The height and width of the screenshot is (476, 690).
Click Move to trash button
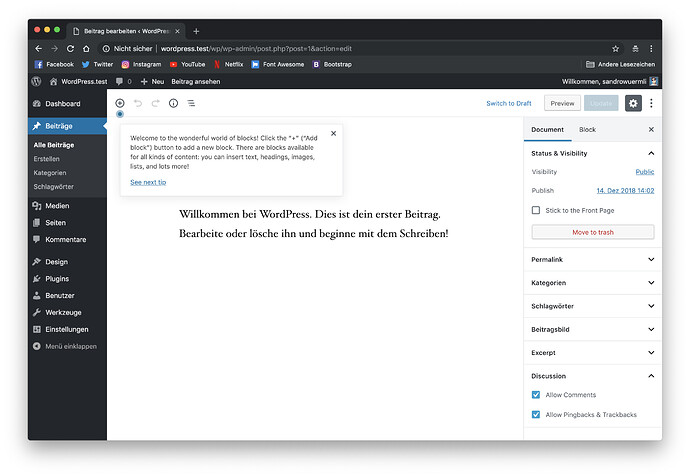(x=593, y=232)
